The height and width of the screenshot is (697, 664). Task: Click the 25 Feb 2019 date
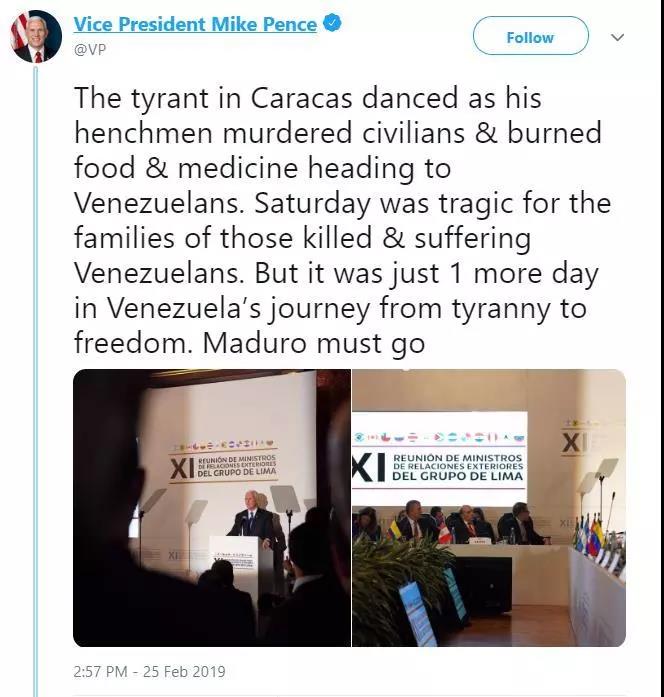[x=184, y=671]
